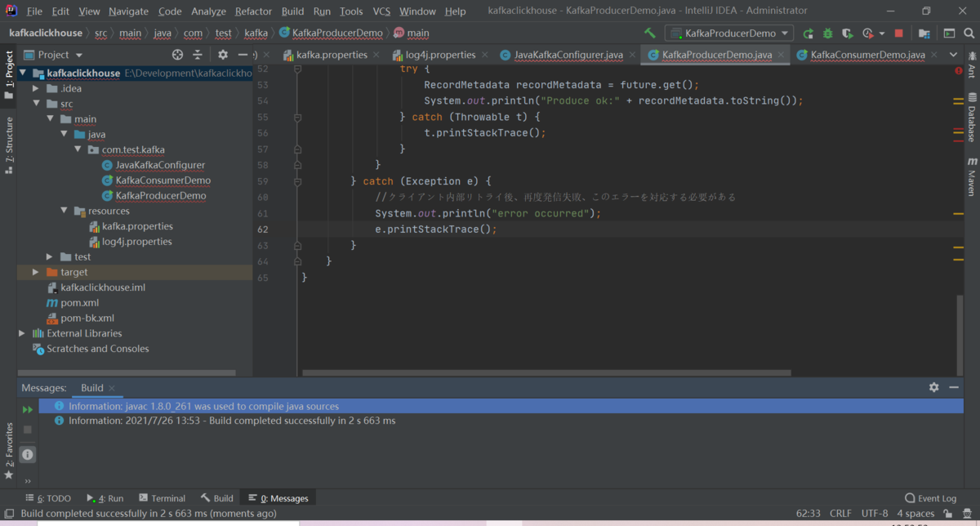This screenshot has height=526, width=980.
Task: Collapse the com.test.kafka package arrow
Action: [78, 149]
